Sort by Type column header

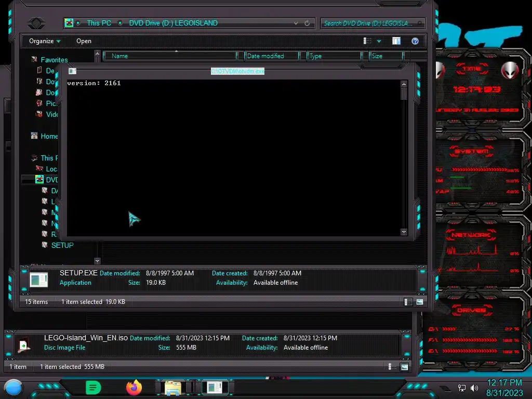pos(334,56)
